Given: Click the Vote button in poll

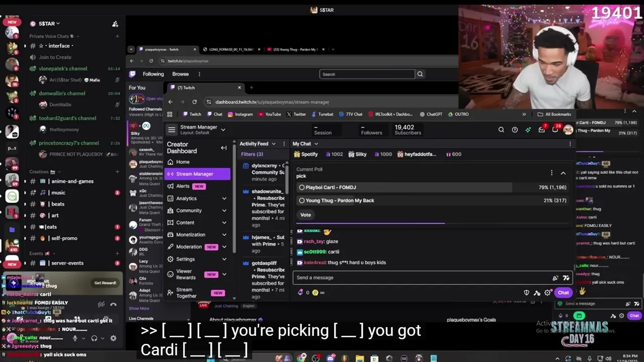Looking at the screenshot, I should 305,215.
